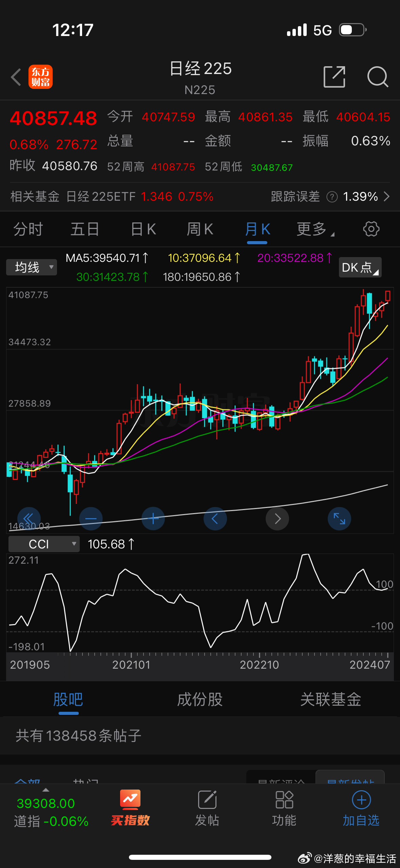Open the search magnifier icon
Image resolution: width=400 pixels, height=868 pixels.
click(378, 77)
